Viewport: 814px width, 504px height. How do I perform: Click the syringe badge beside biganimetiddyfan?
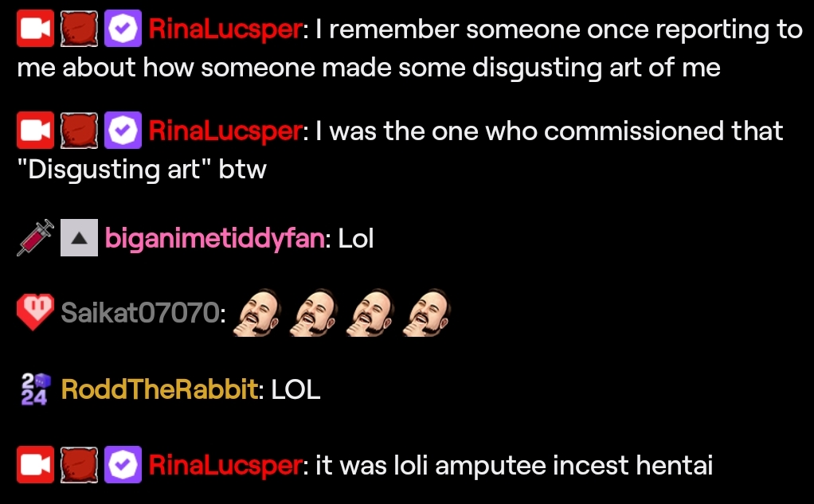pos(35,238)
